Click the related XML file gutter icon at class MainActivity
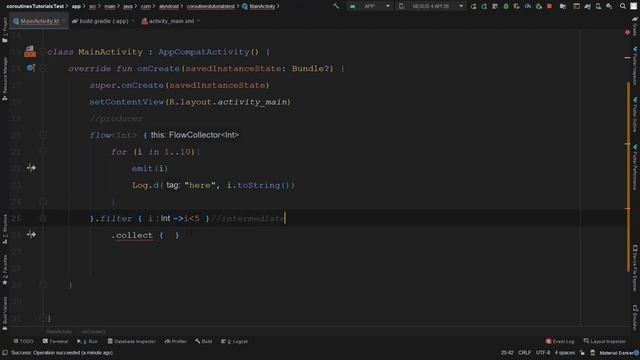Image resolution: width=640 pixels, height=360 pixels. click(x=30, y=51)
